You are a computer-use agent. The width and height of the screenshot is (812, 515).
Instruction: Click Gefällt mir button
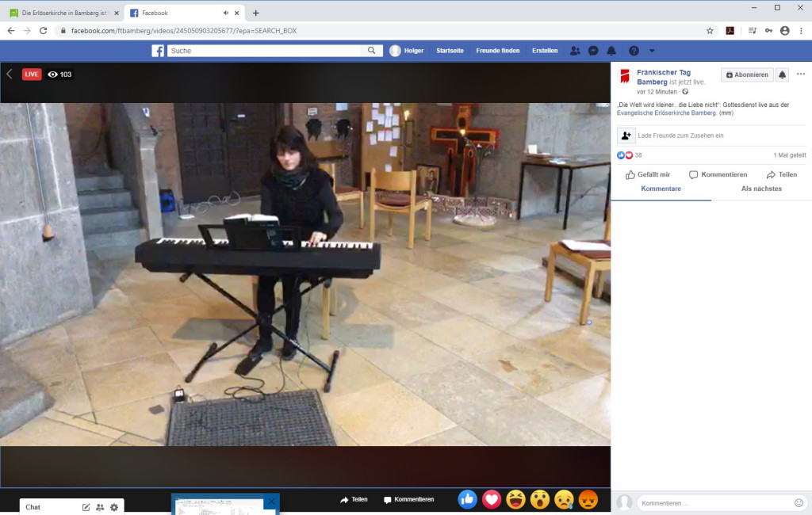[x=648, y=174]
